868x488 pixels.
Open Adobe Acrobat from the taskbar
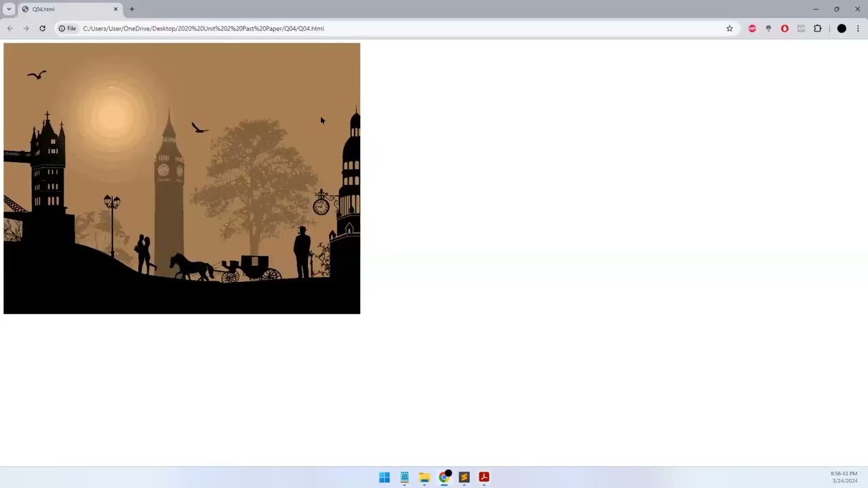(x=484, y=477)
